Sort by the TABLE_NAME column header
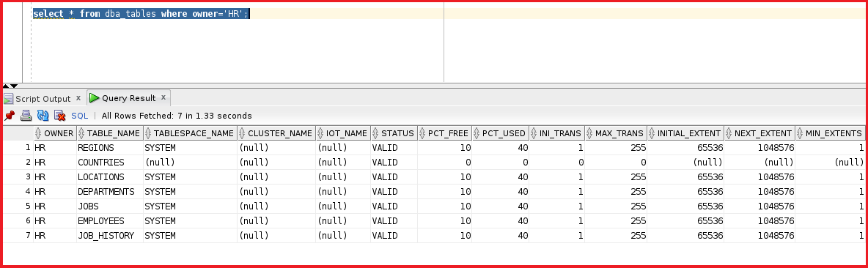 click(110, 133)
